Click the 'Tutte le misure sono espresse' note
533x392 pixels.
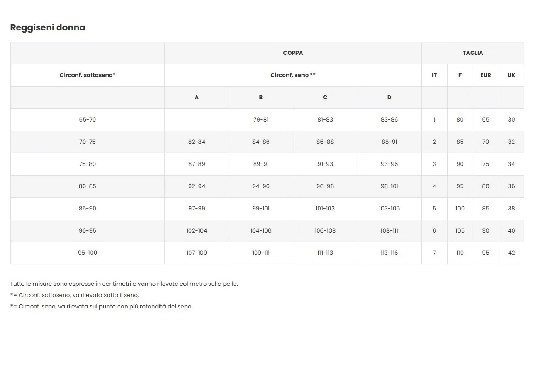tap(124, 284)
